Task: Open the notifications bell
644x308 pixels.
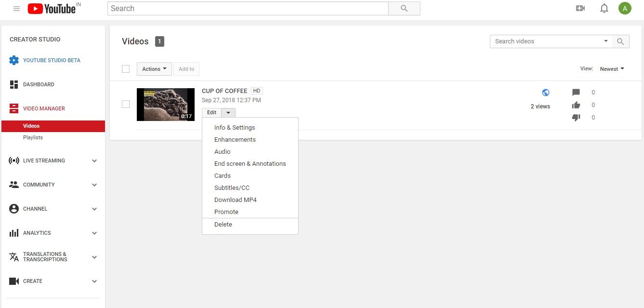Action: (x=604, y=8)
